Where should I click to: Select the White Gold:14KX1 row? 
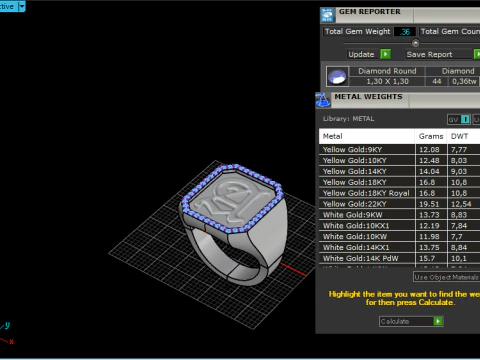(399, 248)
